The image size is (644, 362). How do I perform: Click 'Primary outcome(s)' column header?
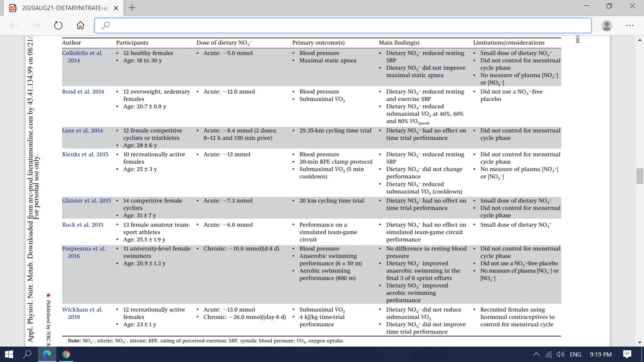318,43
